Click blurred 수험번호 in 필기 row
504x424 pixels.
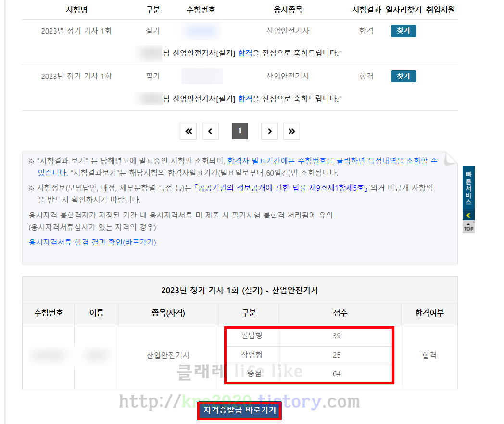[202, 76]
